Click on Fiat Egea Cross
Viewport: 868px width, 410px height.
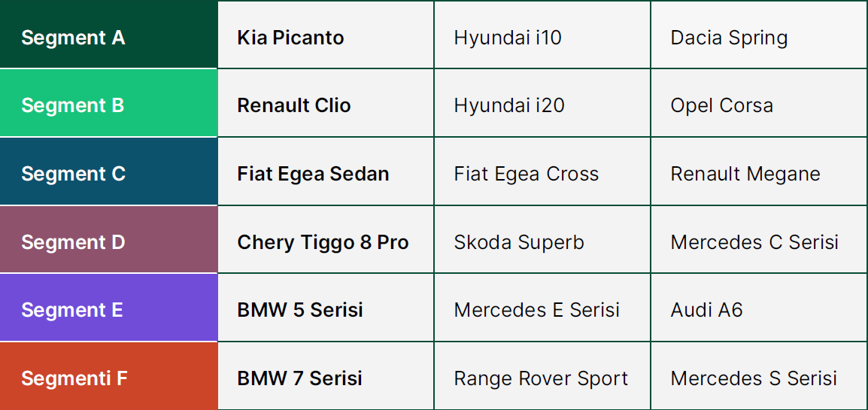[x=527, y=174]
